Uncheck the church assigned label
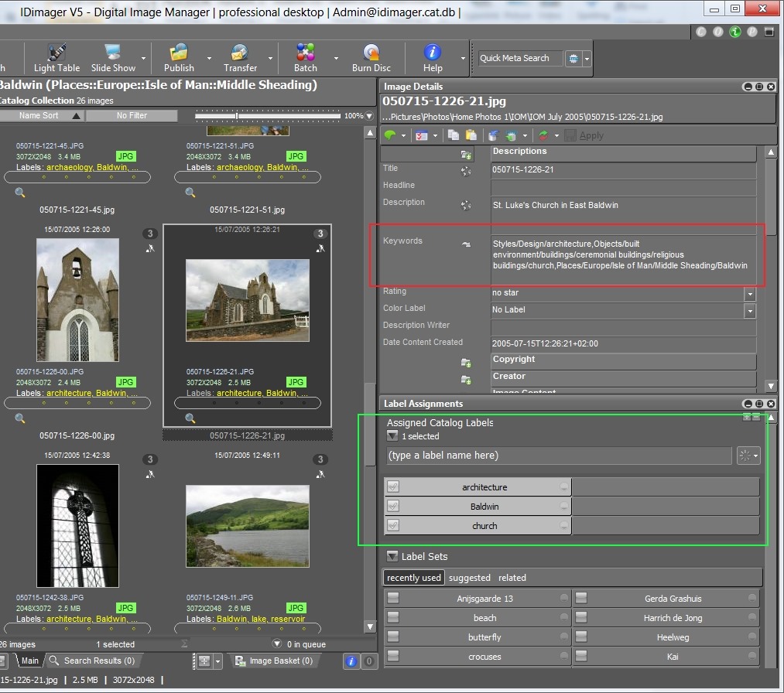The height and width of the screenshot is (693, 784). point(393,526)
